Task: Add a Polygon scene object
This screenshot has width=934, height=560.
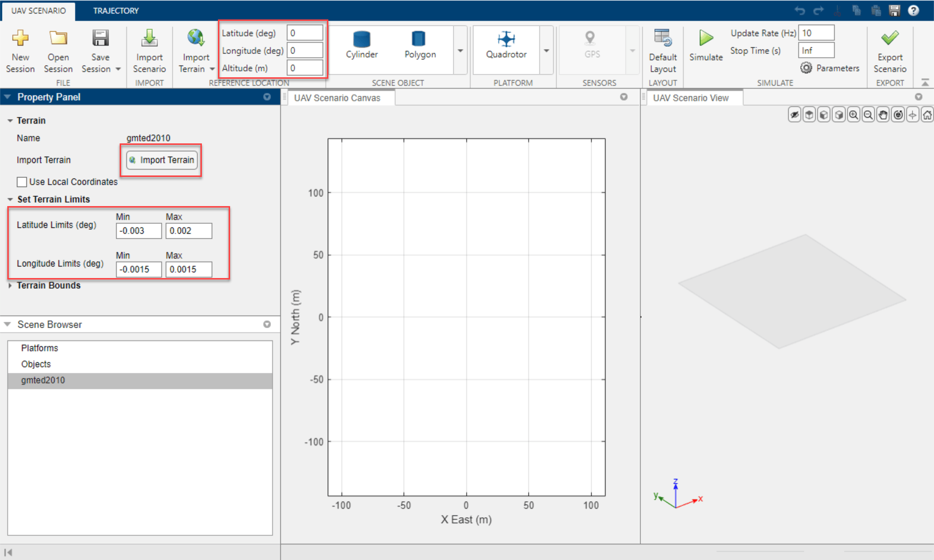Action: pyautogui.click(x=420, y=45)
